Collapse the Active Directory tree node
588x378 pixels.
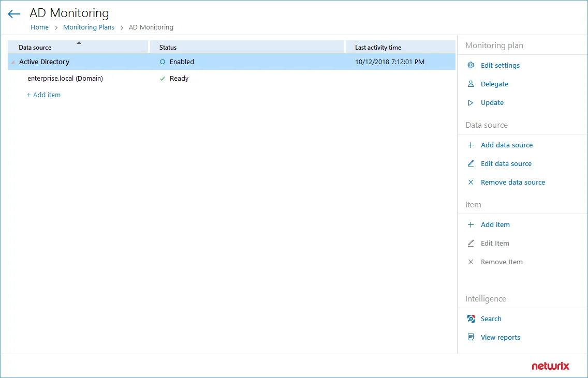click(13, 62)
